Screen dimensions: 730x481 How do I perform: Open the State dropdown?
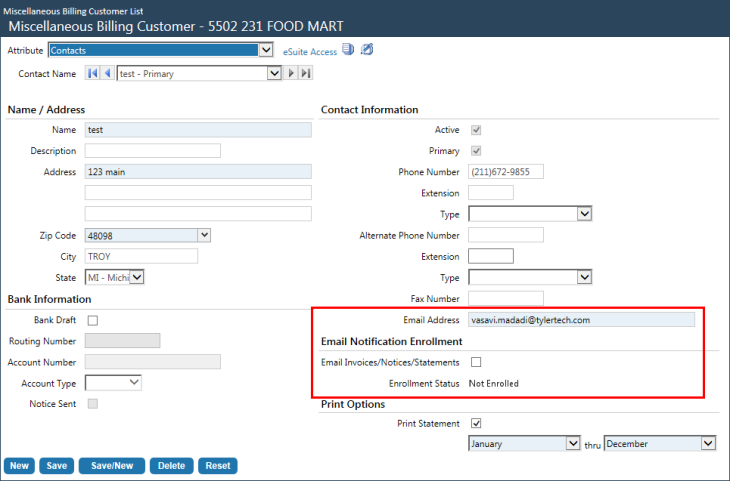pyautogui.click(x=137, y=277)
